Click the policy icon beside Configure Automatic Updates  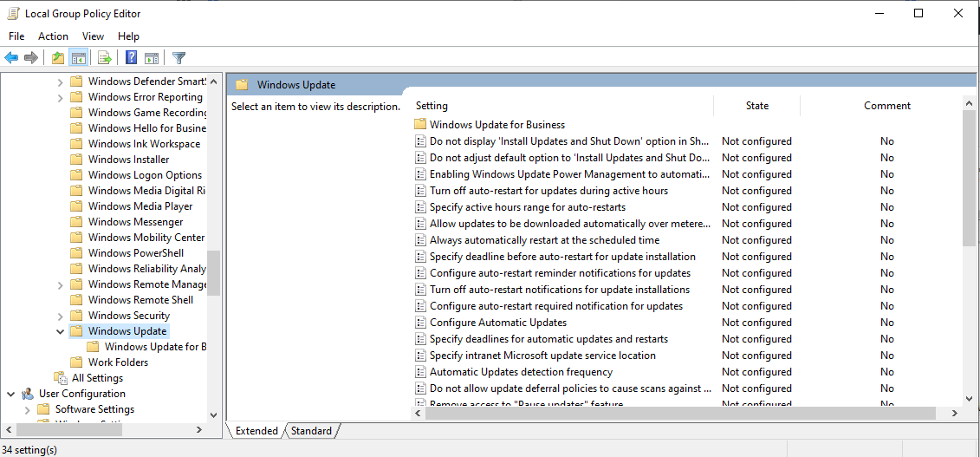420,323
